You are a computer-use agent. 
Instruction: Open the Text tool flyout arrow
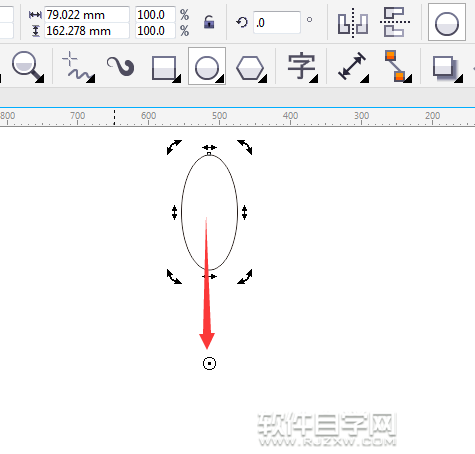pos(315,79)
